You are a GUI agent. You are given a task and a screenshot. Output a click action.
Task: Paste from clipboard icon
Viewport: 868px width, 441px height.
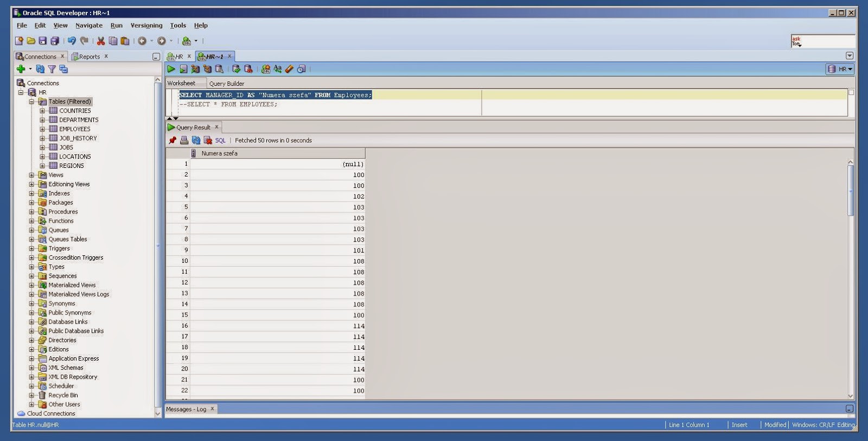125,41
